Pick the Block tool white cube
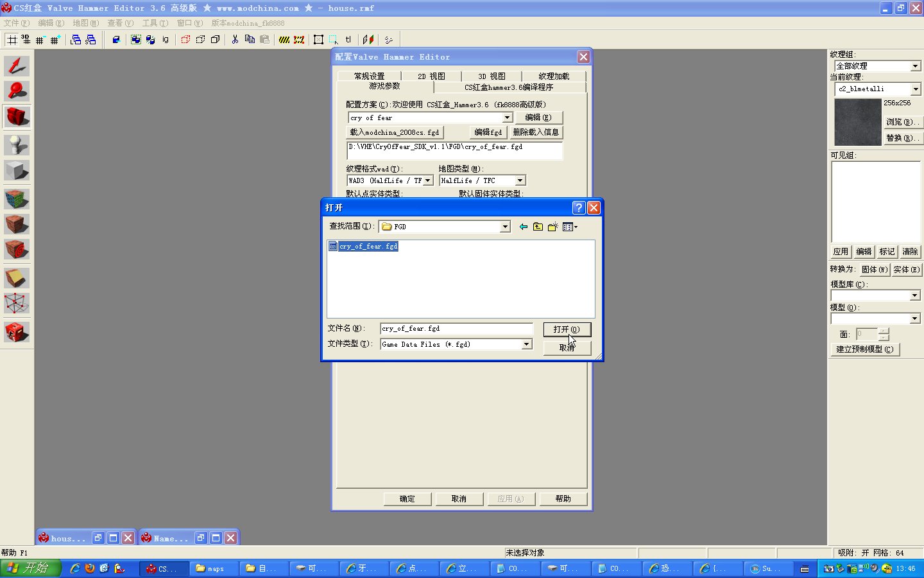The width and height of the screenshot is (924, 578). [x=17, y=170]
